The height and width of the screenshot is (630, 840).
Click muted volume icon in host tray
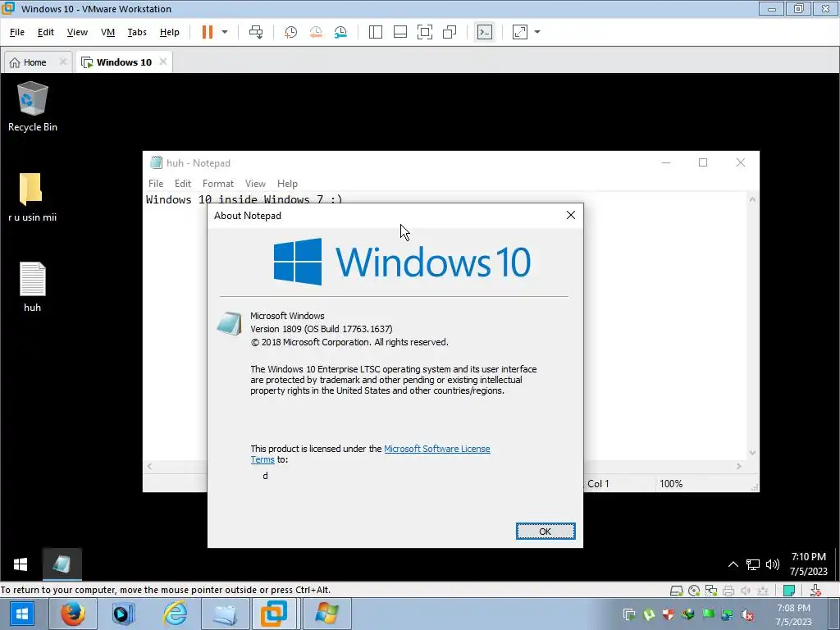(747, 614)
